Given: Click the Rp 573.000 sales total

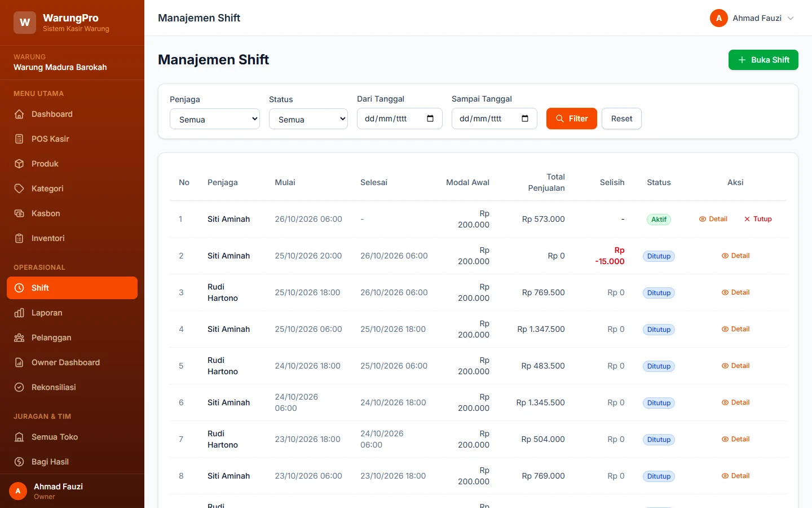Looking at the screenshot, I should click(x=544, y=219).
